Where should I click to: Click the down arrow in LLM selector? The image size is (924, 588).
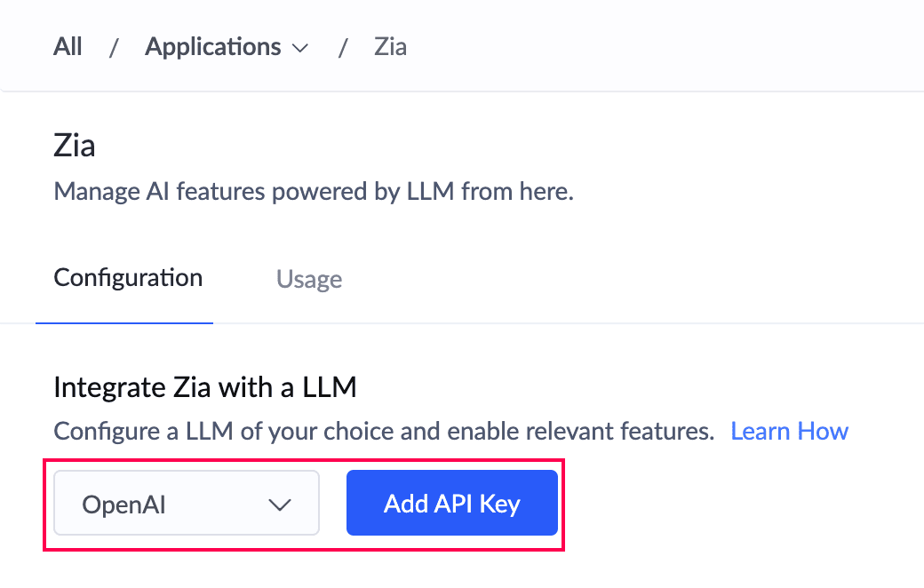pos(280,505)
